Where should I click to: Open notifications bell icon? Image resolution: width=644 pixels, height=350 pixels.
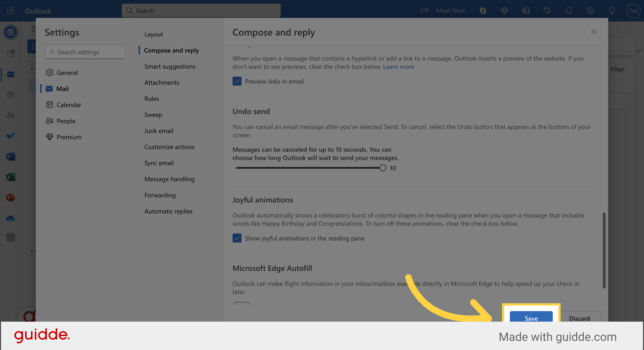(569, 11)
